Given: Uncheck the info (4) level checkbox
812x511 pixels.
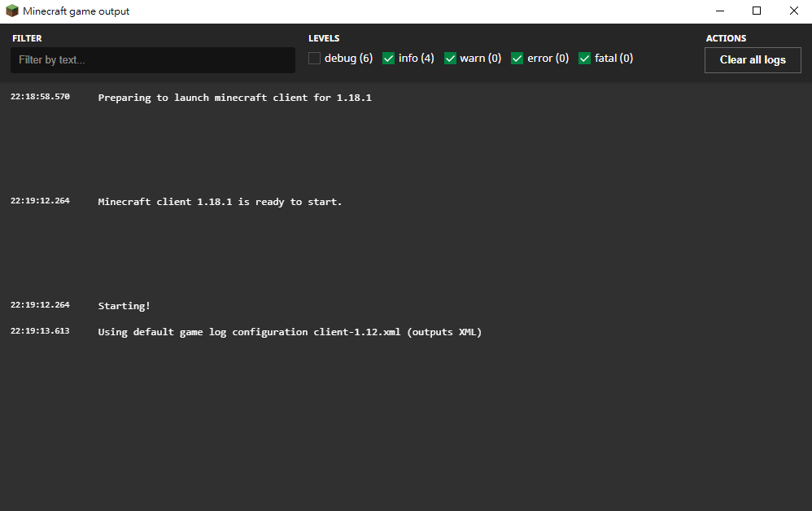Looking at the screenshot, I should [x=389, y=59].
